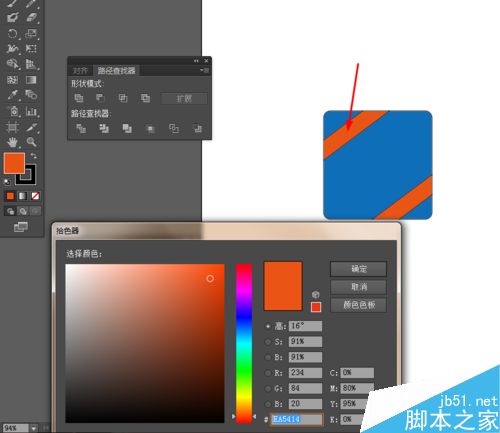Click Crop pathfinder icon
Screen dimensions: 500x433
tap(150, 129)
